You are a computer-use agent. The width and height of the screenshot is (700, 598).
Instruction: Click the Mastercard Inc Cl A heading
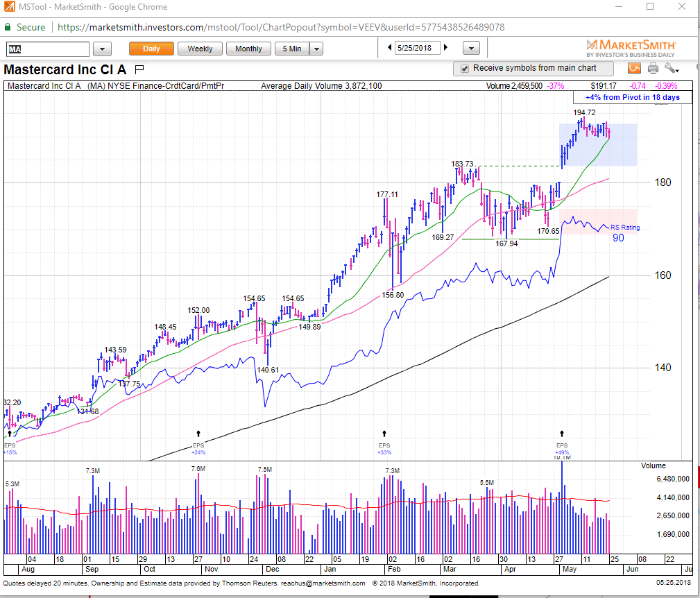tap(65, 69)
